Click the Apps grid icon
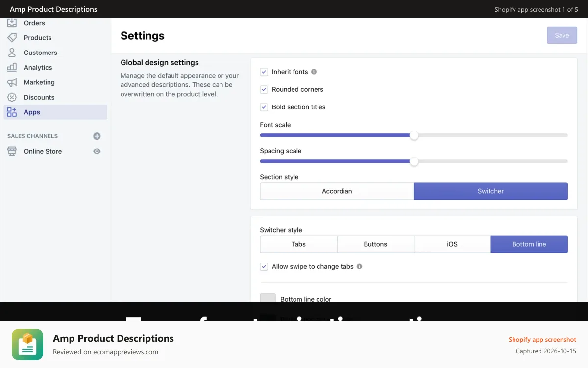The height and width of the screenshot is (368, 588). click(12, 112)
